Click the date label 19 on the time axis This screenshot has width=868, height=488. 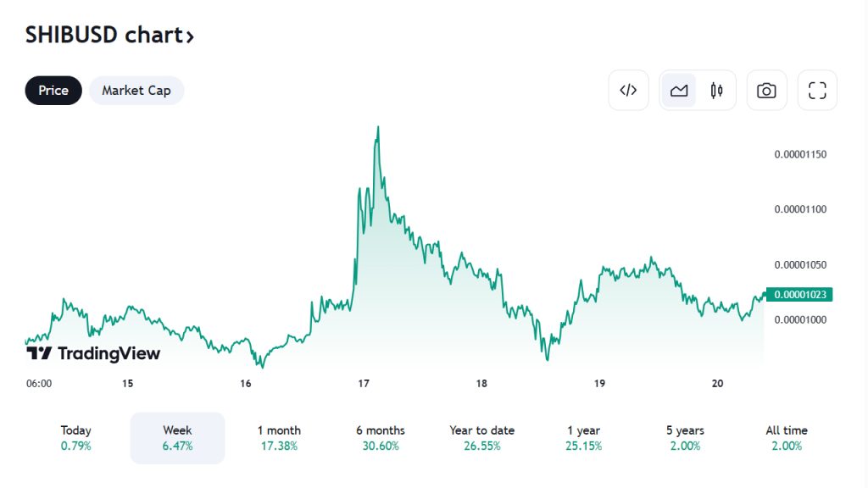tap(599, 384)
